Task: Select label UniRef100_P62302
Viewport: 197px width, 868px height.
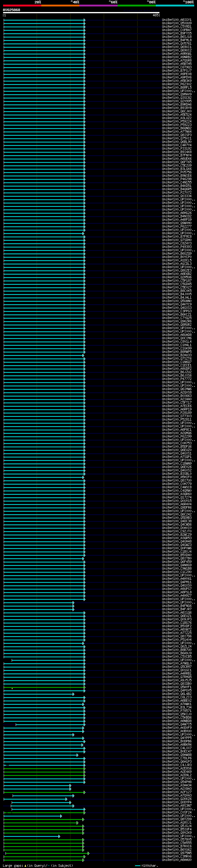Action: click(176, 84)
